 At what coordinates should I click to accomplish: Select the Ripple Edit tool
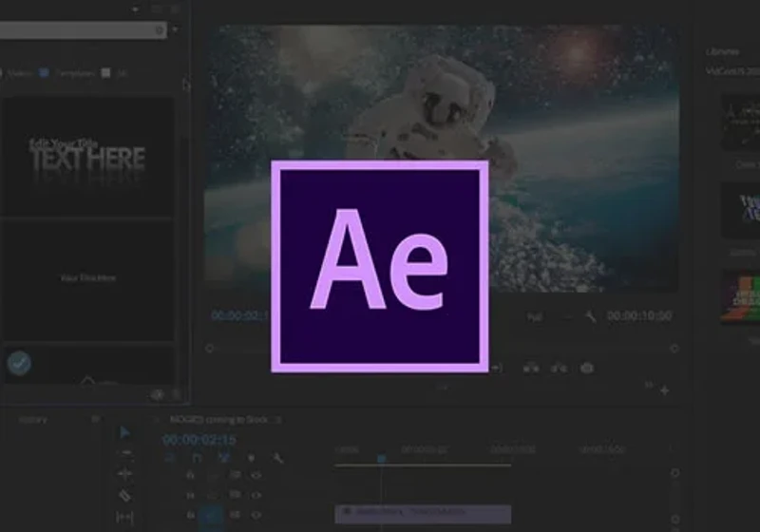(x=125, y=474)
